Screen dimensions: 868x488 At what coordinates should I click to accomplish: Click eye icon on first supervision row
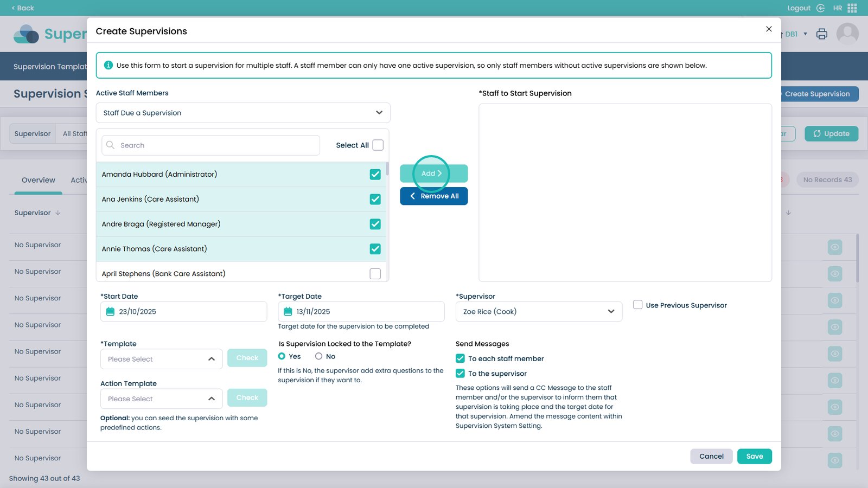[835, 247]
